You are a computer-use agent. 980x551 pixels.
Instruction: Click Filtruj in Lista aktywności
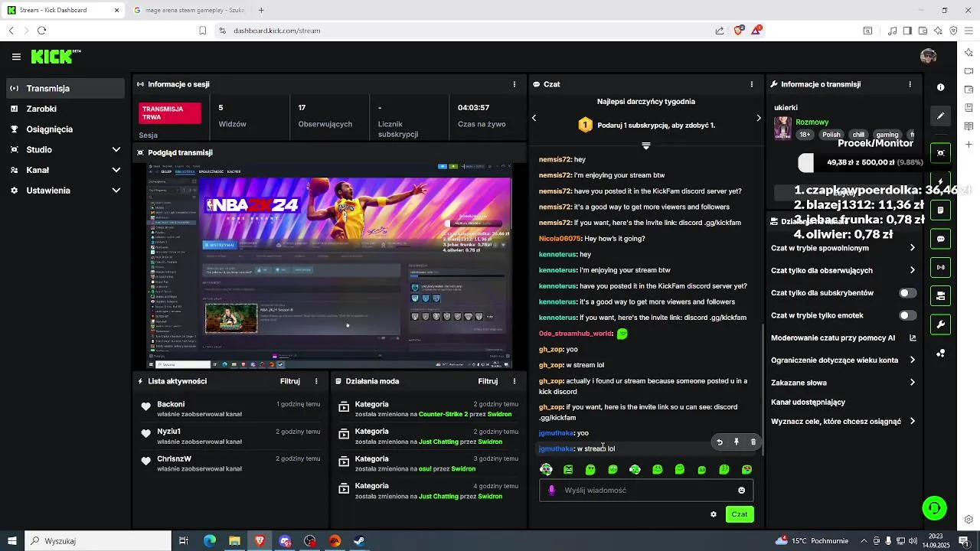(290, 381)
